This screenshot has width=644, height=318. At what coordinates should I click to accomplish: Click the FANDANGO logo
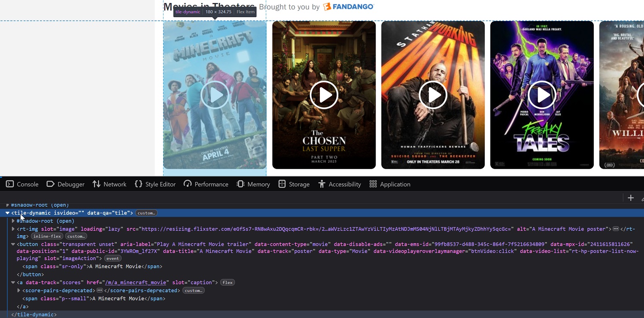coord(348,6)
